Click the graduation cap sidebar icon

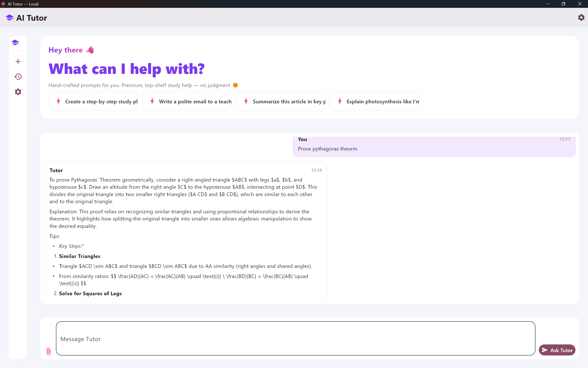coord(15,43)
